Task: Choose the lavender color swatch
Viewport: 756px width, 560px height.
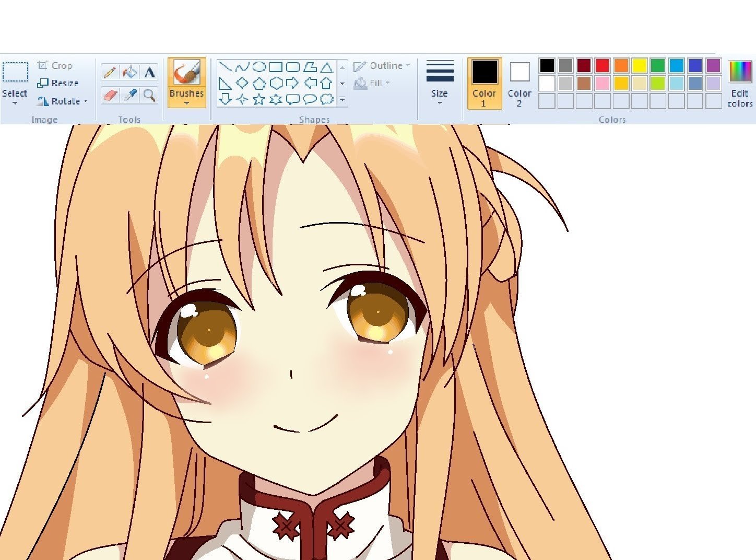Action: click(714, 84)
